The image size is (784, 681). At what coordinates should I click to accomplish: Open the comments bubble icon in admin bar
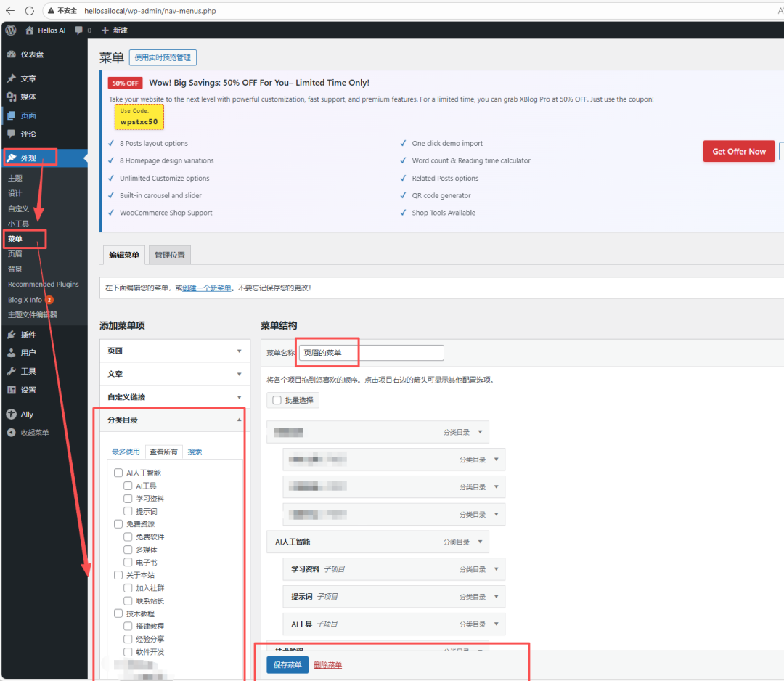click(x=79, y=30)
